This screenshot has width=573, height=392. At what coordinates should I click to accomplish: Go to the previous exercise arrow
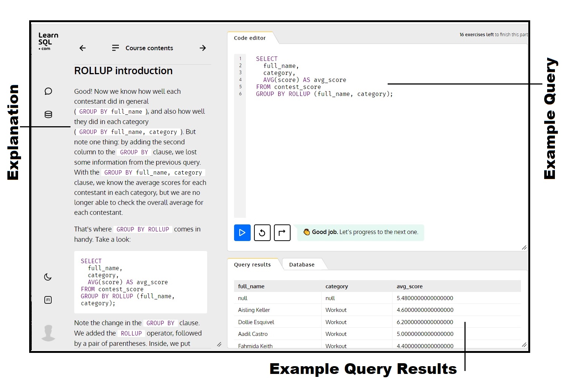click(83, 48)
